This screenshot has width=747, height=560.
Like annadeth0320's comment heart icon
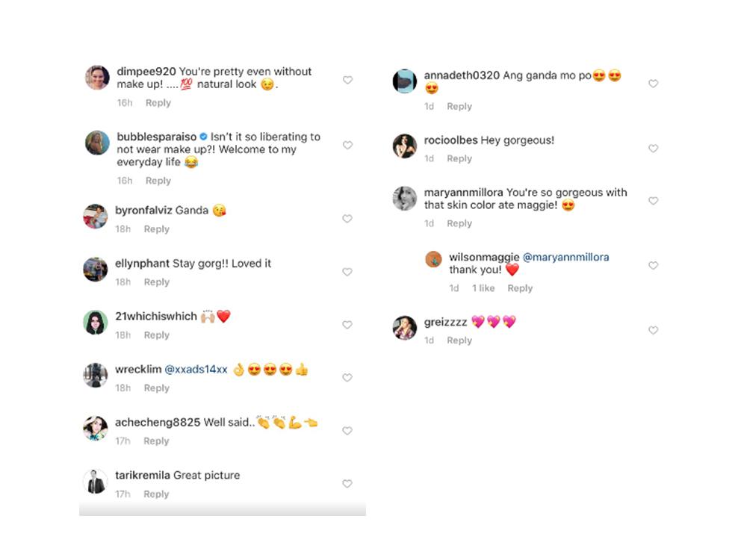coord(653,84)
